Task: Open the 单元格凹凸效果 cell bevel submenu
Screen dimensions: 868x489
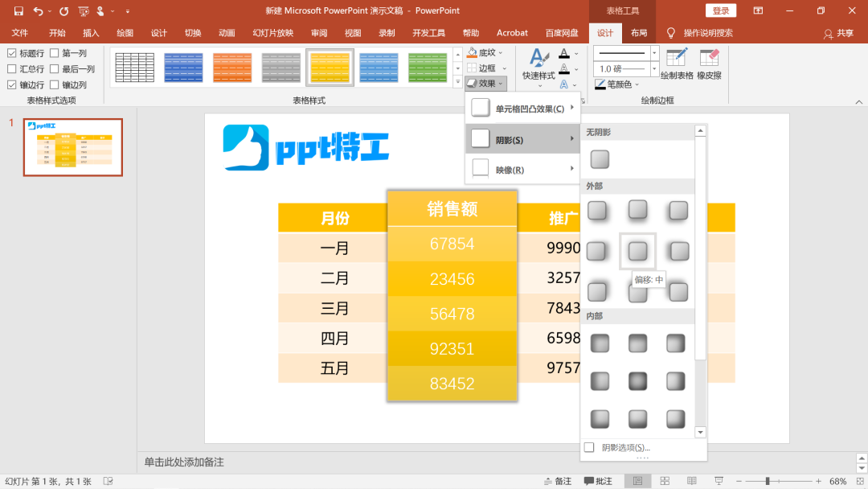Action: click(522, 109)
